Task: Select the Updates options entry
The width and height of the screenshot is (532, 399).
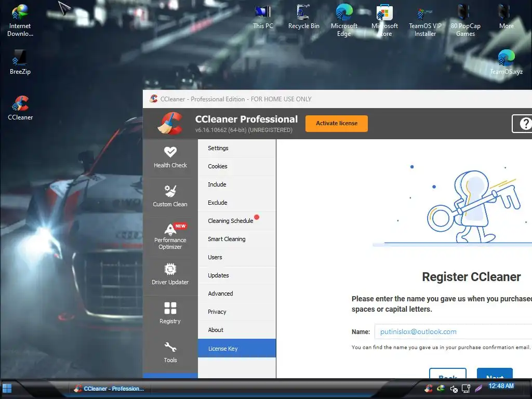Action: 237,275
